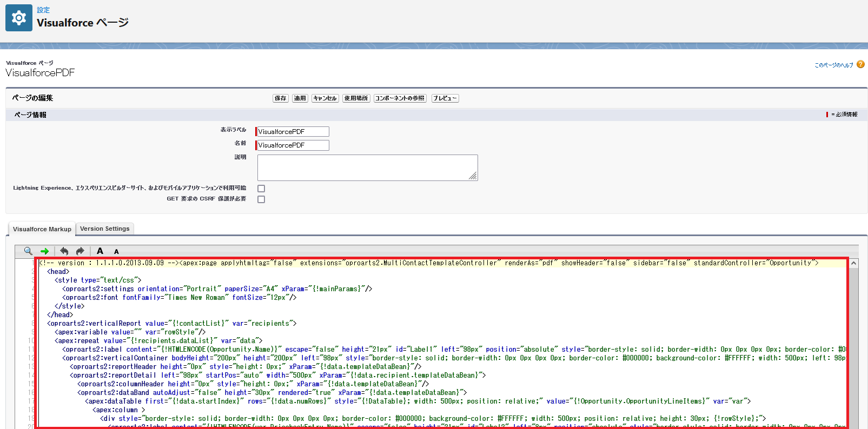
Task: Click the プレビュー button
Action: pyautogui.click(x=445, y=98)
